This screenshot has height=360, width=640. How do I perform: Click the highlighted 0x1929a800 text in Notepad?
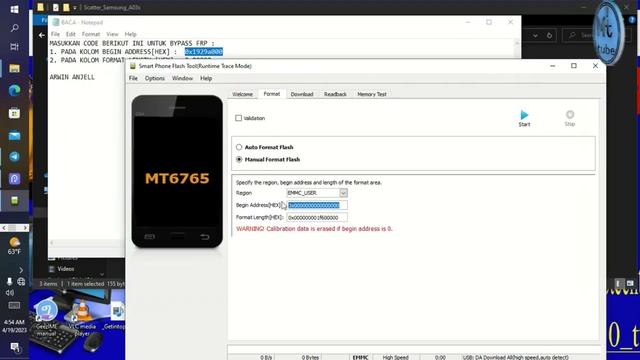(204, 51)
